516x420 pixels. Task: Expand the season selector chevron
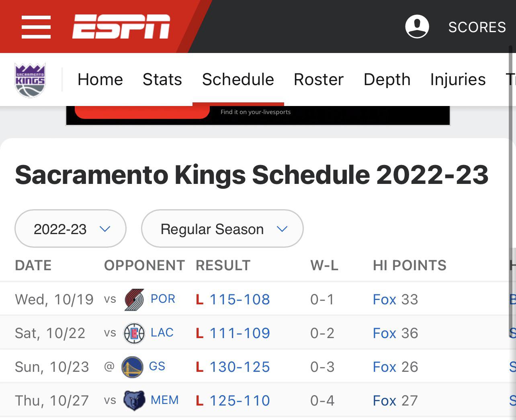105,228
